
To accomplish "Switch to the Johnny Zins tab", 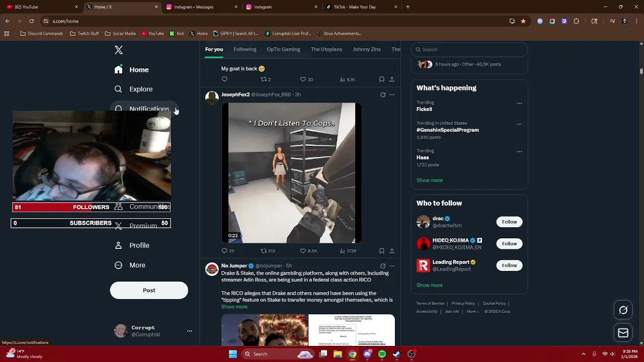I will pyautogui.click(x=367, y=49).
